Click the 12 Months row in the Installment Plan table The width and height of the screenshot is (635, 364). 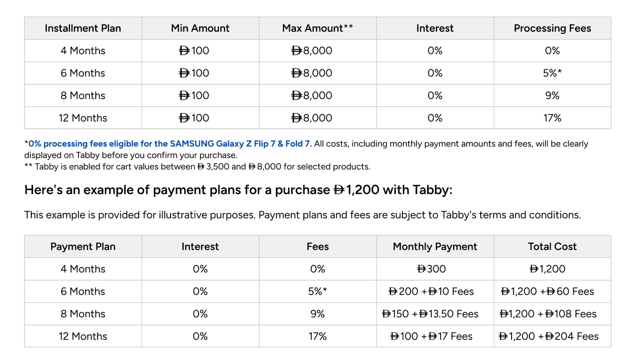[83, 118]
